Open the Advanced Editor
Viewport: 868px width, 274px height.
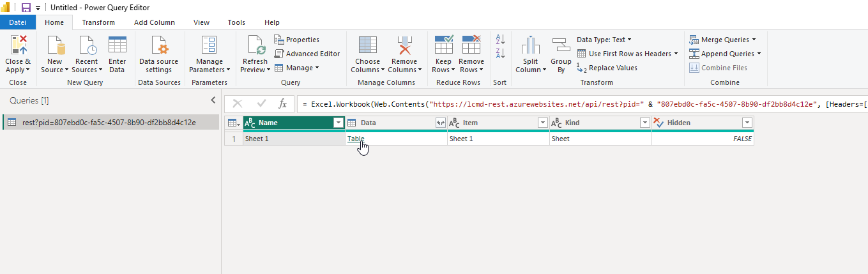(307, 54)
